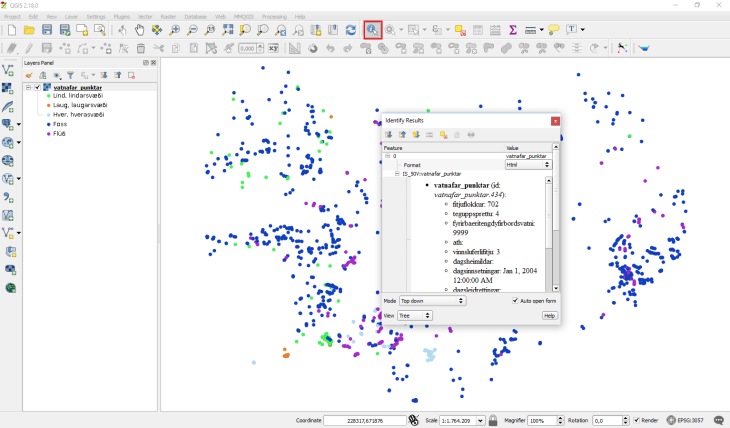Click the Map Tips speech bubble icon
The height and width of the screenshot is (428, 730).
tap(554, 30)
